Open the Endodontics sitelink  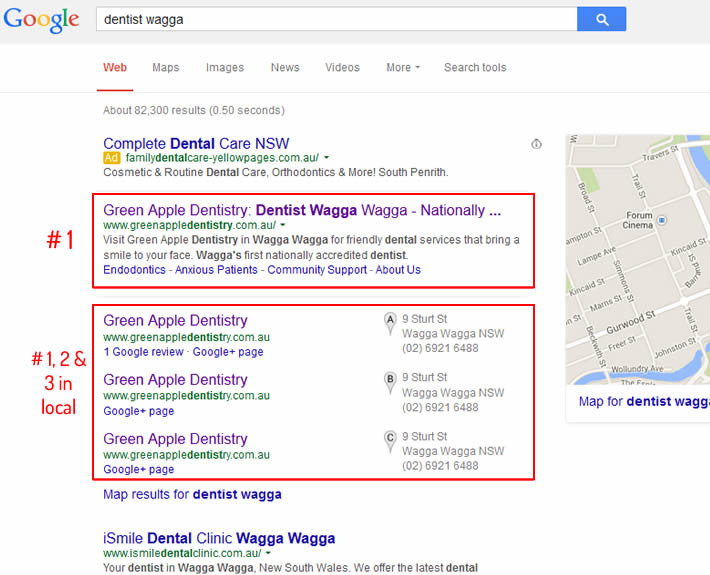coord(134,270)
